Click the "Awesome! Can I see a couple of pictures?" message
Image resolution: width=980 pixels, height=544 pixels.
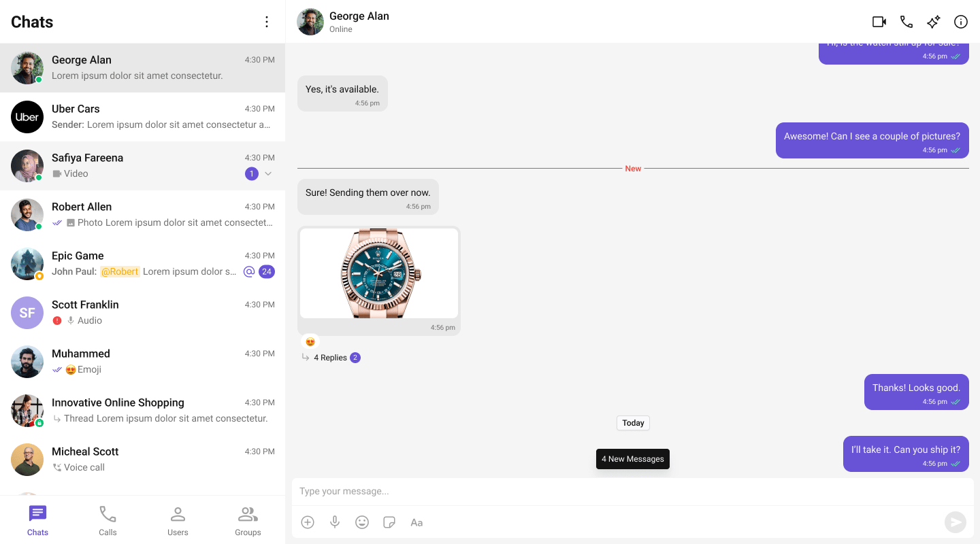(x=872, y=141)
